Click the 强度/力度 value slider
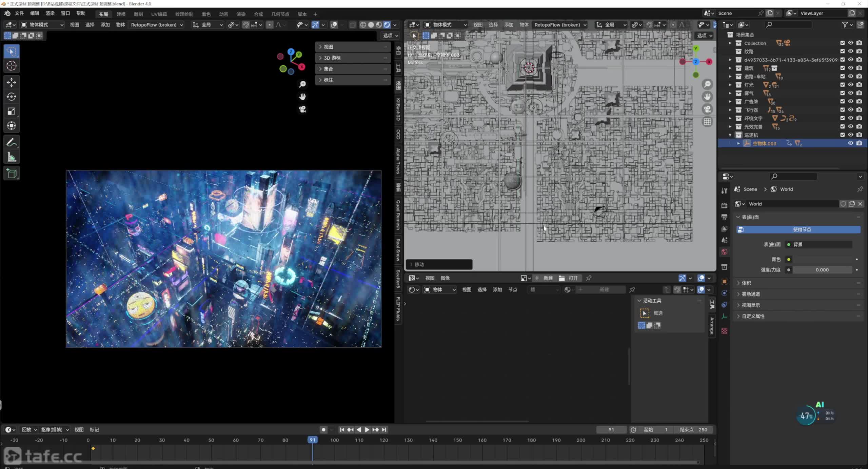The width and height of the screenshot is (868, 469). pos(822,270)
